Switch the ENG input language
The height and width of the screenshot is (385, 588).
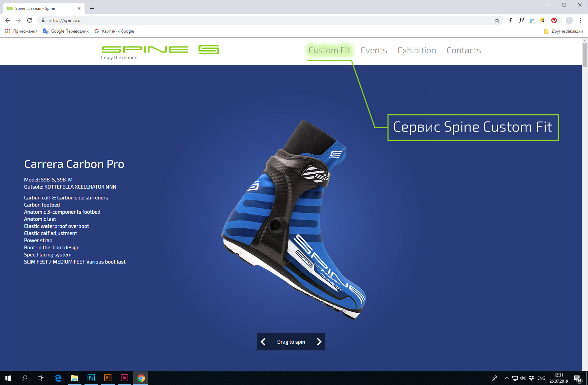click(x=542, y=378)
